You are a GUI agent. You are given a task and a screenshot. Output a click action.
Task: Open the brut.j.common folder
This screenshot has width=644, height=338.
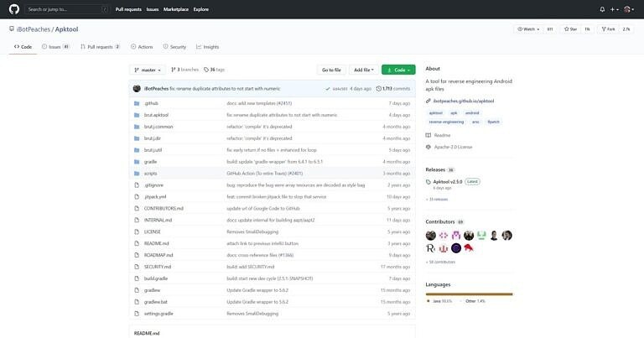[x=158, y=127]
